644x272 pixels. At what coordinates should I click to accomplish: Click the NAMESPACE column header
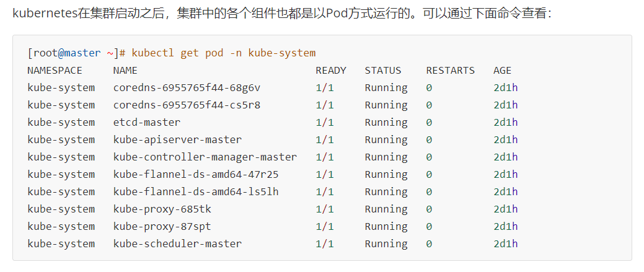click(x=55, y=71)
